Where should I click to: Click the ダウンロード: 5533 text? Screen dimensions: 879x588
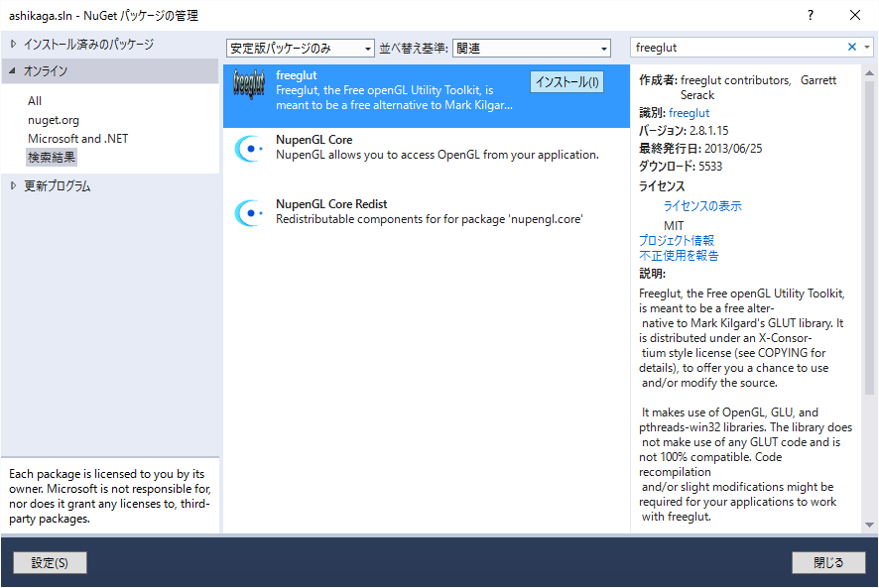click(681, 167)
